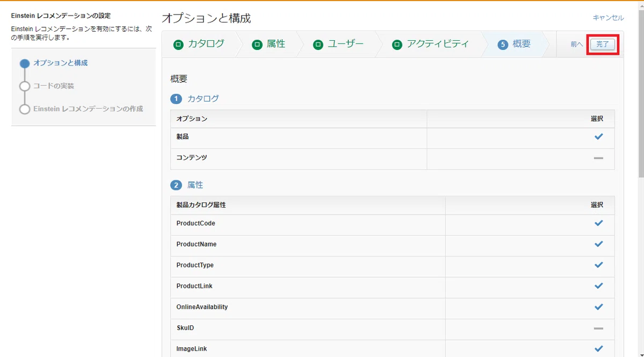Click the ProductCode attribute label

point(196,223)
